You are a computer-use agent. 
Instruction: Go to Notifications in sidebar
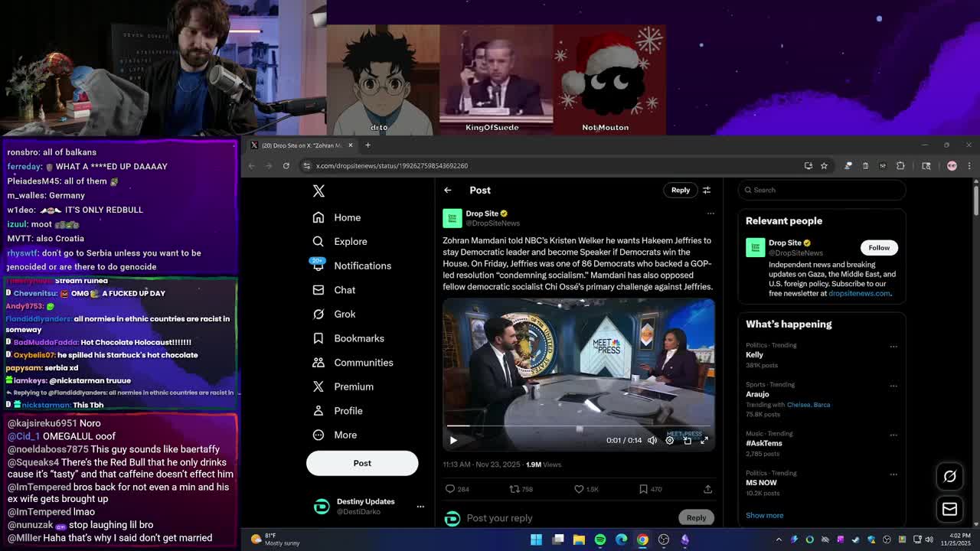(x=362, y=266)
